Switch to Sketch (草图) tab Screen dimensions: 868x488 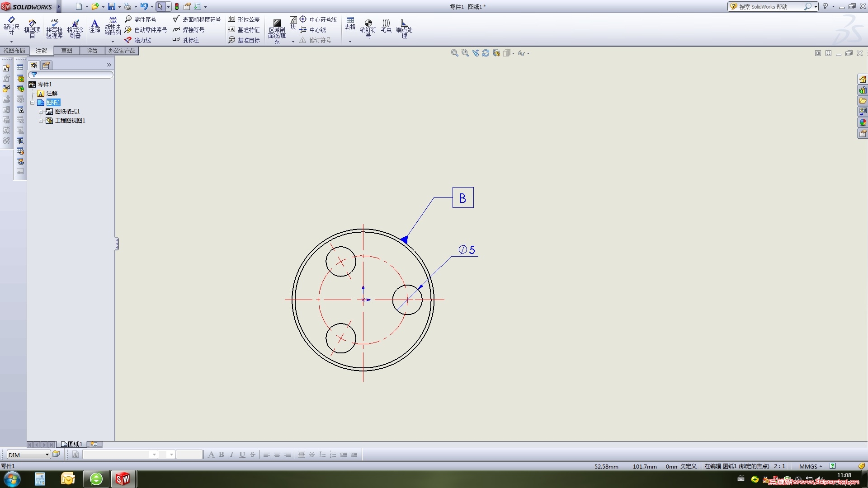67,51
